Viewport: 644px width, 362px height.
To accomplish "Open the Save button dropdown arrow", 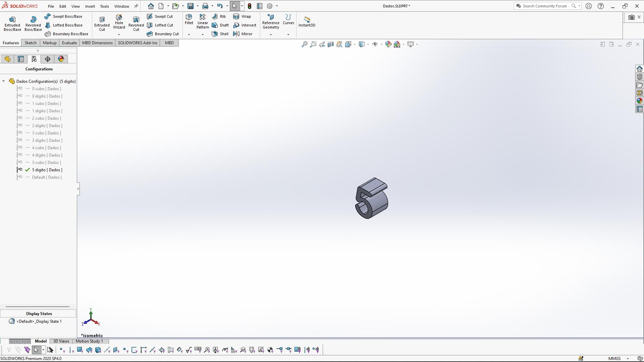I will point(198,6).
